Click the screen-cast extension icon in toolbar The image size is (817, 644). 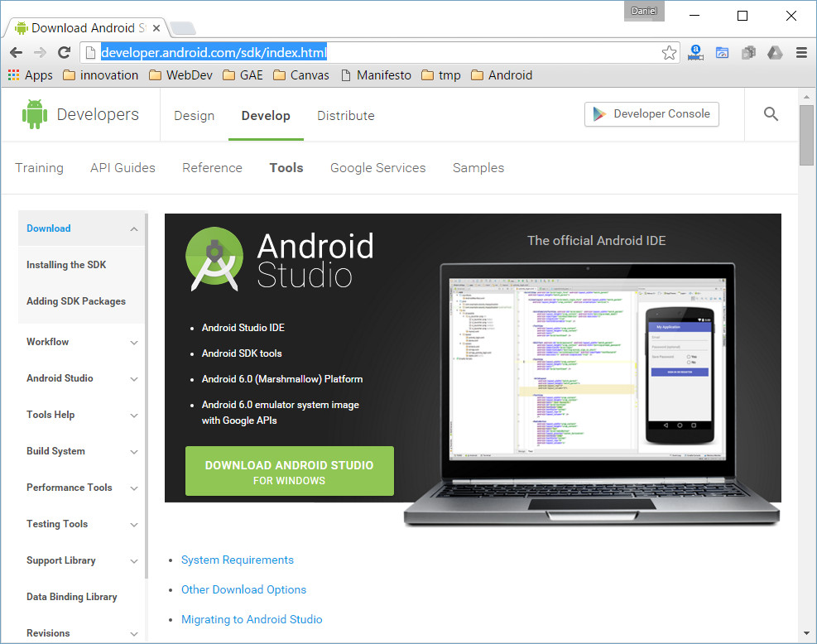tap(722, 53)
